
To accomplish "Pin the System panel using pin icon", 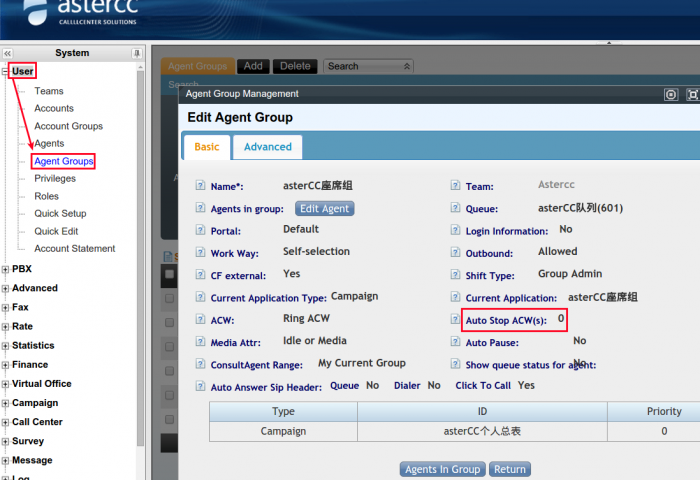I will tap(136, 53).
